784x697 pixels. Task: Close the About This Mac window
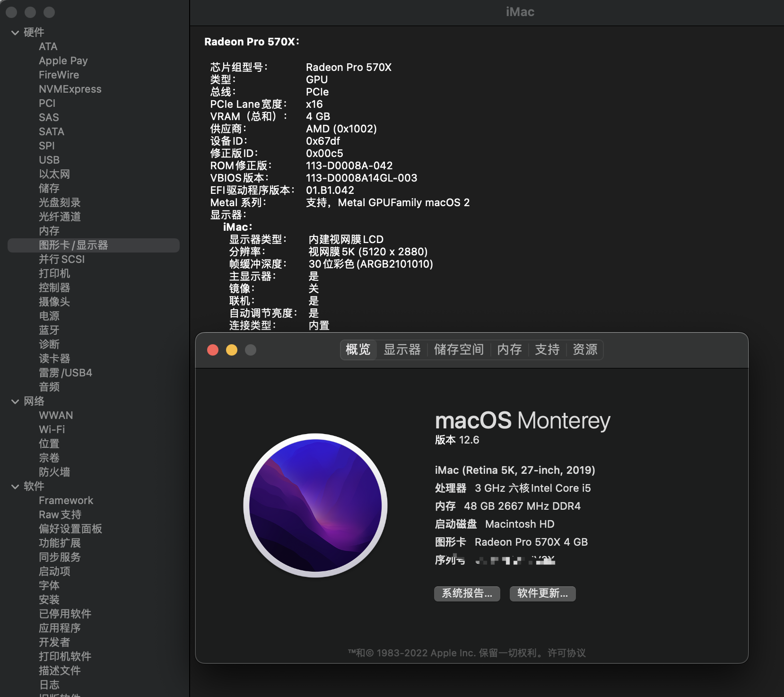point(213,350)
